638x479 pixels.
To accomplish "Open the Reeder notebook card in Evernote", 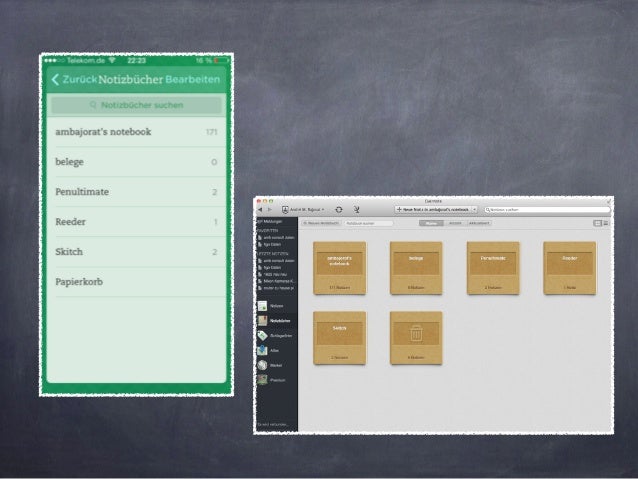I will point(570,268).
